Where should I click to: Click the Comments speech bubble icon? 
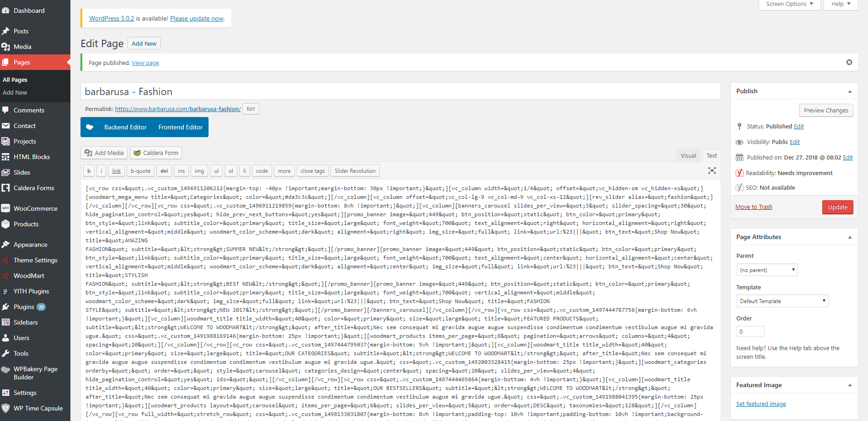5,110
